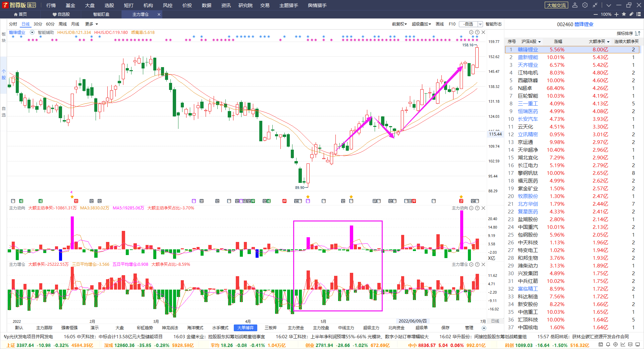Open the 研究院 menu
The image size is (644, 349).
[x=246, y=5]
